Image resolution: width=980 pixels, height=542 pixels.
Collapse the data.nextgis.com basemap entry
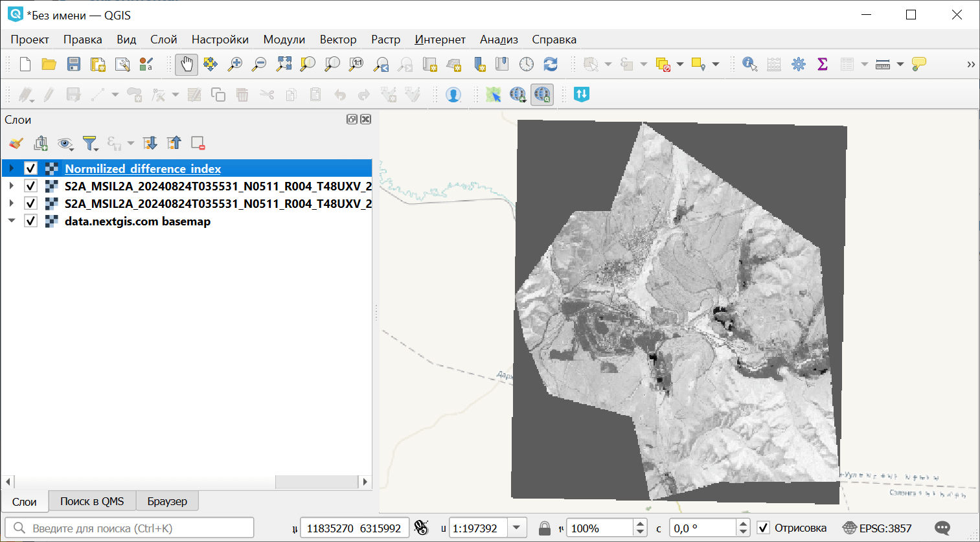coord(11,221)
